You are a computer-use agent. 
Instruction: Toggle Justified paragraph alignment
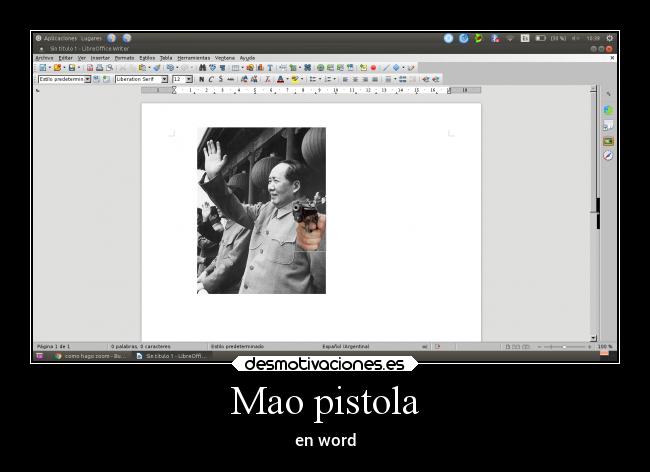point(375,79)
